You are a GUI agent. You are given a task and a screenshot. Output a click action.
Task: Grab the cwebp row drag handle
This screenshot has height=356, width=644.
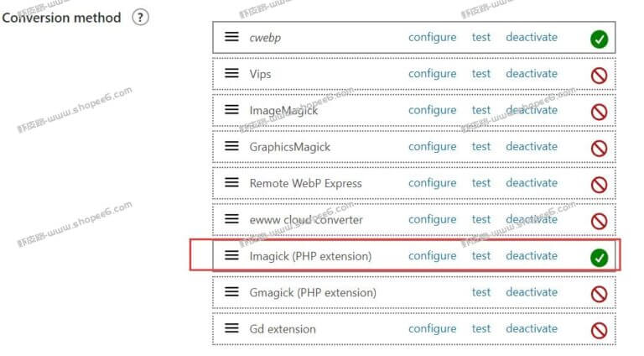(x=231, y=37)
